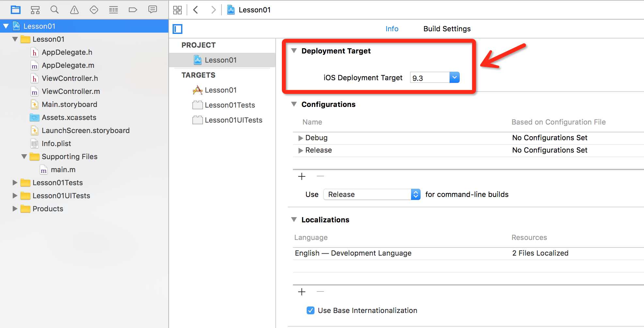
Task: Click the 2 Files Localized cell
Action: pyautogui.click(x=540, y=253)
